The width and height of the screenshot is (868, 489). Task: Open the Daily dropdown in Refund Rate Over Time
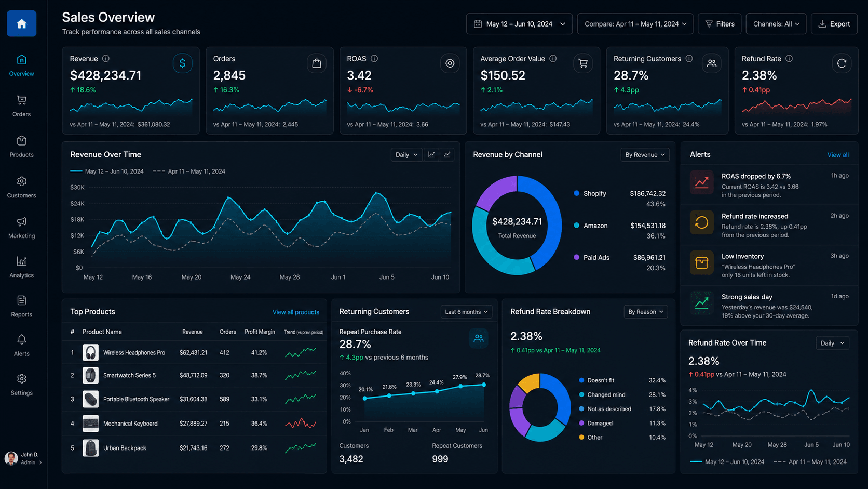coord(832,343)
